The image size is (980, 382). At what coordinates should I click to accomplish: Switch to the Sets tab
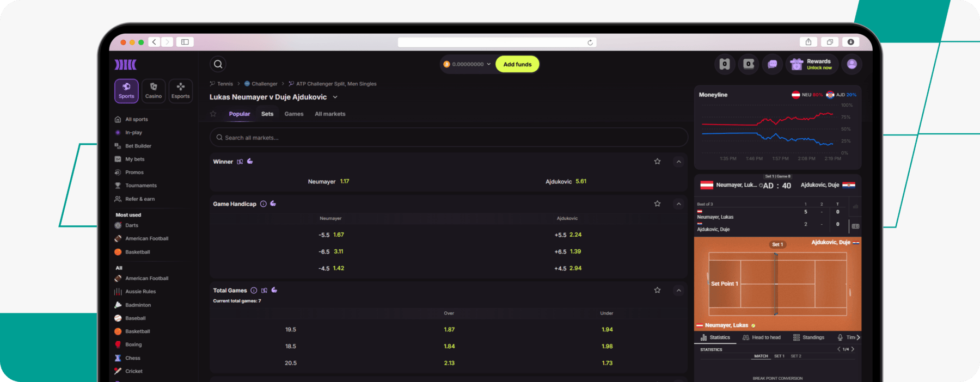click(x=267, y=114)
